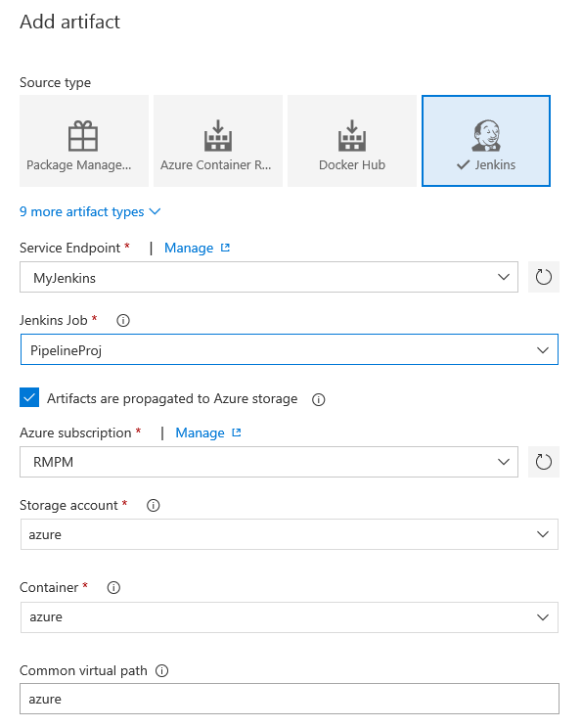Show info tooltip for Jenkins Job
This screenshot has height=728, width=582.
tap(123, 320)
